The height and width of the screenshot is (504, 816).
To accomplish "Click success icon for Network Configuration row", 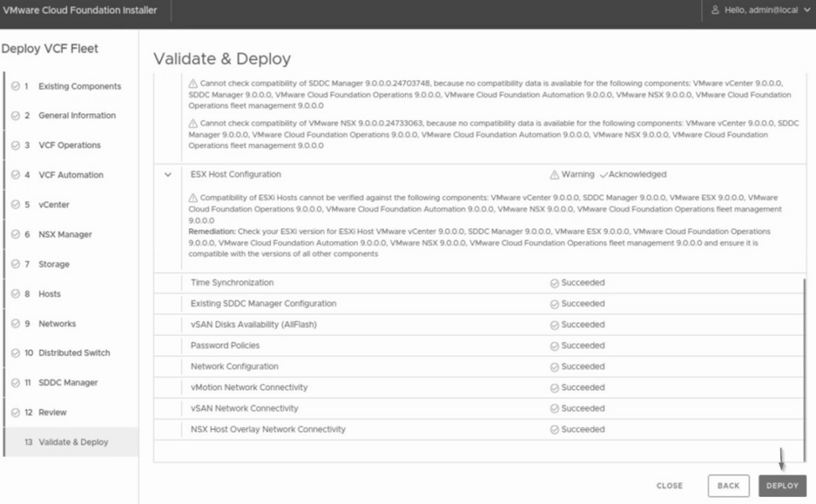I will click(x=555, y=367).
